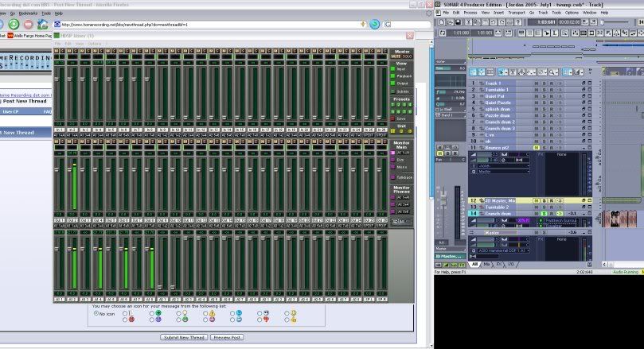Open 'Wells Fargo Home Page' bookmark
The width and height of the screenshot is (644, 349).
29,36
